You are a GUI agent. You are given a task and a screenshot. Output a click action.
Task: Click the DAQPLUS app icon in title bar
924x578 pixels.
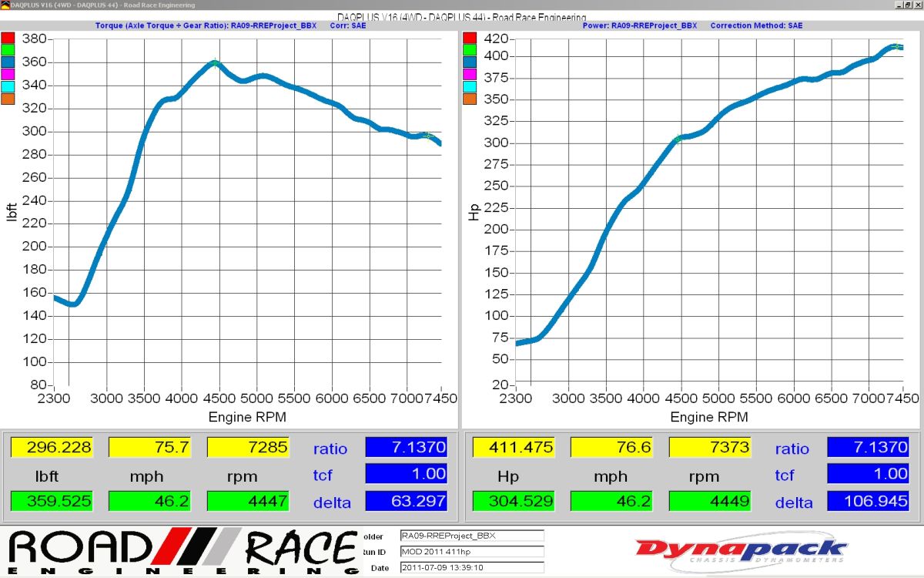[x=5, y=5]
